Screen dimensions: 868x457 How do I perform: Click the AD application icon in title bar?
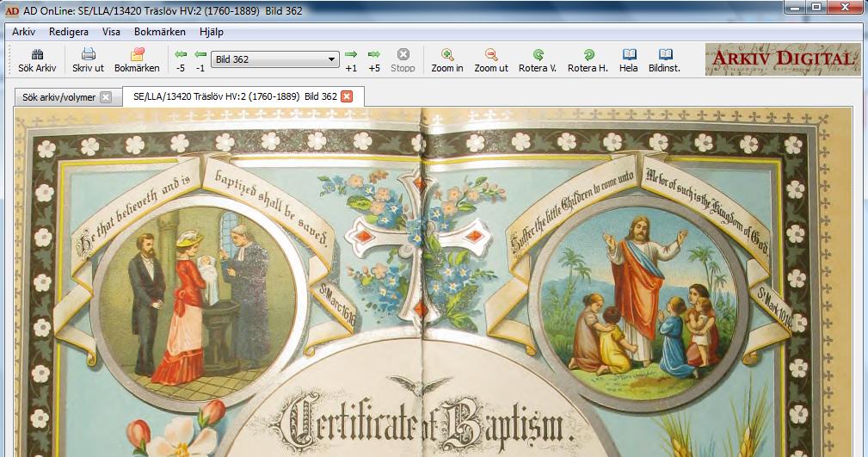(x=12, y=10)
